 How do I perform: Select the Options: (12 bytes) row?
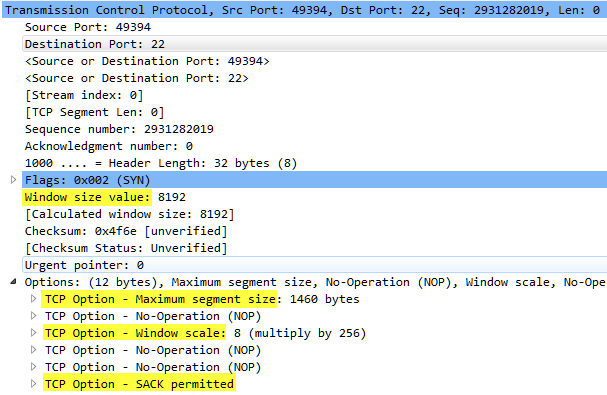pyautogui.click(x=315, y=282)
